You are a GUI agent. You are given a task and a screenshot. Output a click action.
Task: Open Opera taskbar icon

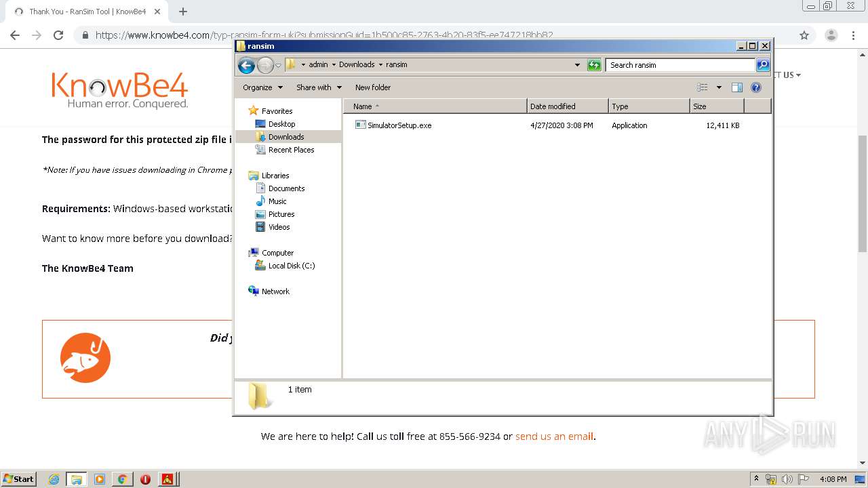[145, 479]
